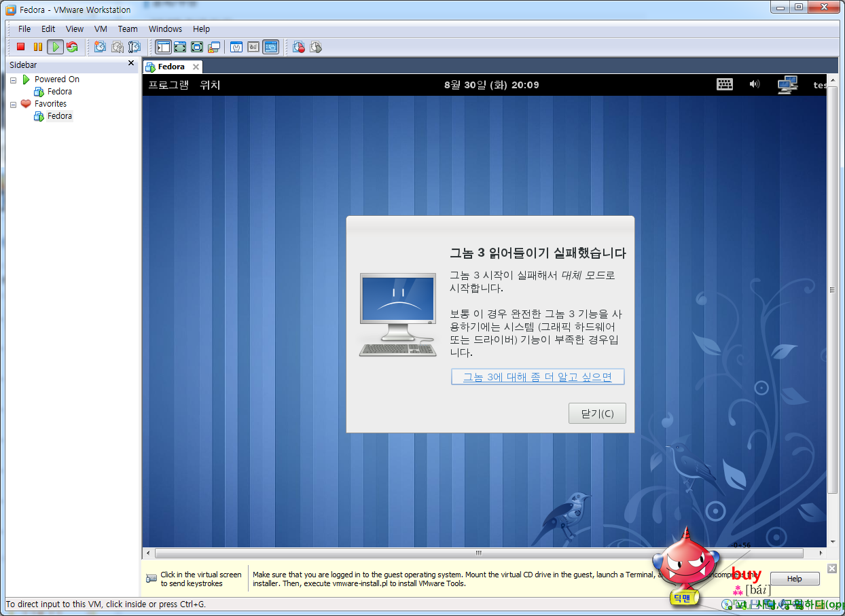Select the Favorites tree node
The width and height of the screenshot is (845, 616).
coord(51,104)
